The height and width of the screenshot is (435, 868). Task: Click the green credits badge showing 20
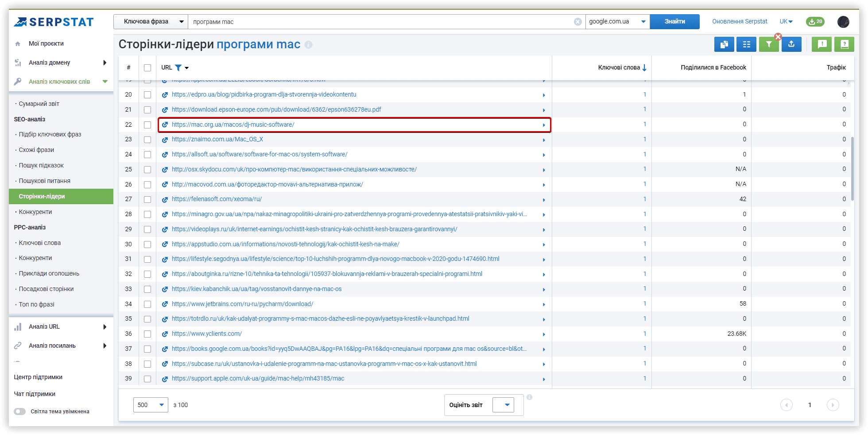coord(815,21)
